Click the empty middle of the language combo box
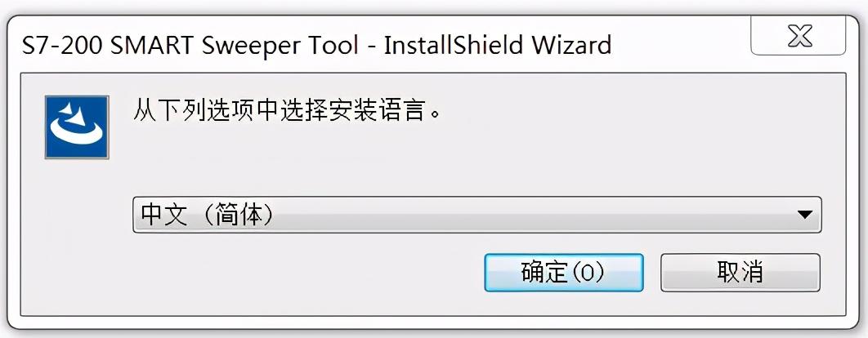Image resolution: width=868 pixels, height=338 pixels. [531, 215]
